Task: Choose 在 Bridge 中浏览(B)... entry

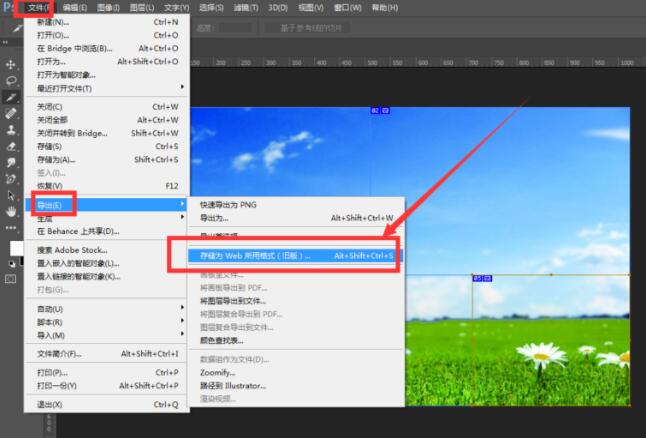Action: pos(107,48)
